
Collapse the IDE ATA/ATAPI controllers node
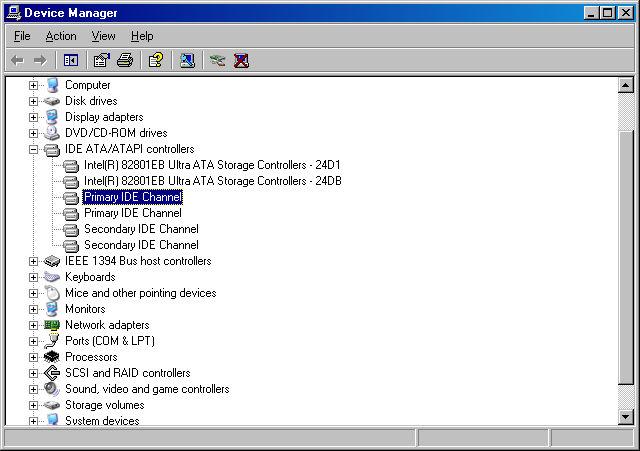tap(33, 149)
